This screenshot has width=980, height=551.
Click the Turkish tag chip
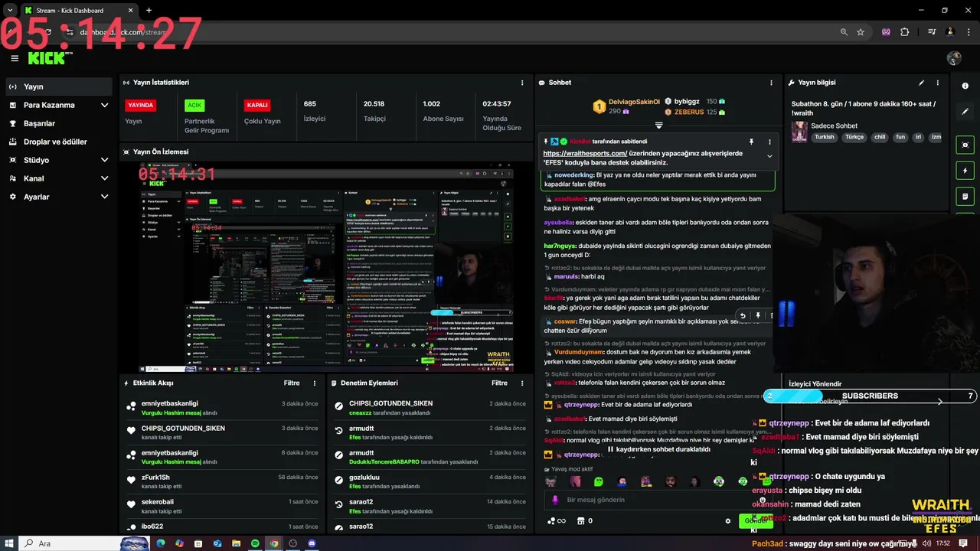pos(825,137)
